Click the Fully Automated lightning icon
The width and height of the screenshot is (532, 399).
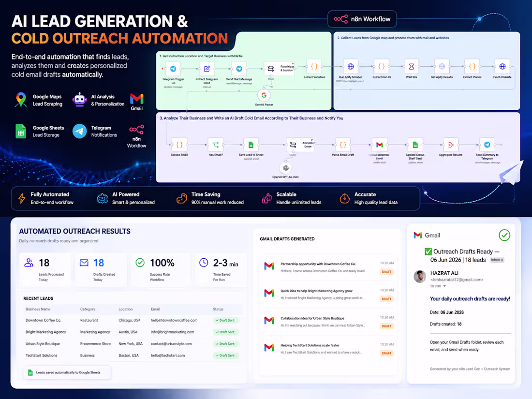pyautogui.click(x=22, y=198)
